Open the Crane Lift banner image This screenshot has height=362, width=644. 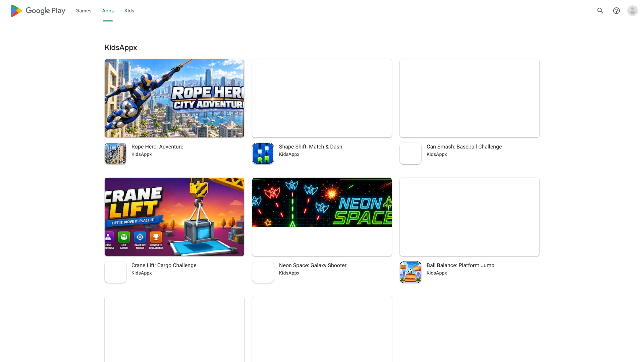(174, 217)
